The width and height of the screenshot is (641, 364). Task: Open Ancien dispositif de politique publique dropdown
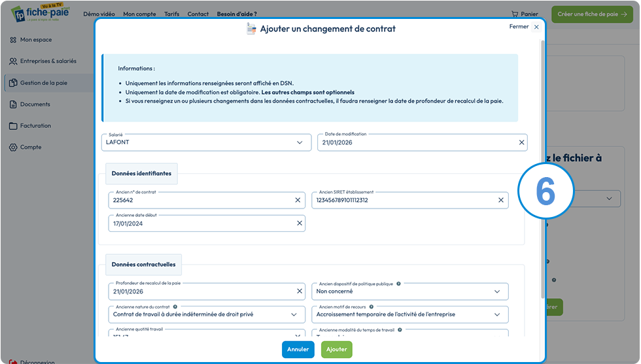point(410,291)
